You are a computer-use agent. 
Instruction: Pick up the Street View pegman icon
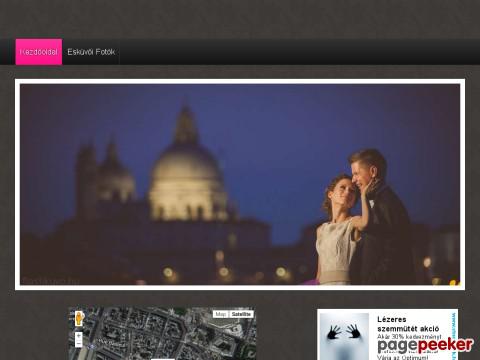pos(79,318)
